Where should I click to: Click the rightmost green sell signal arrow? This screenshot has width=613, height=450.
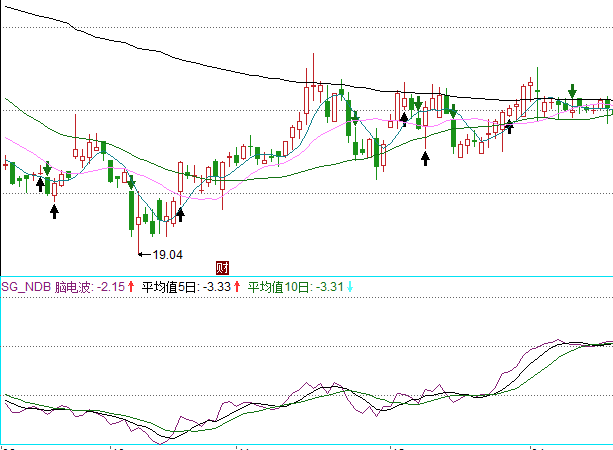572,91
